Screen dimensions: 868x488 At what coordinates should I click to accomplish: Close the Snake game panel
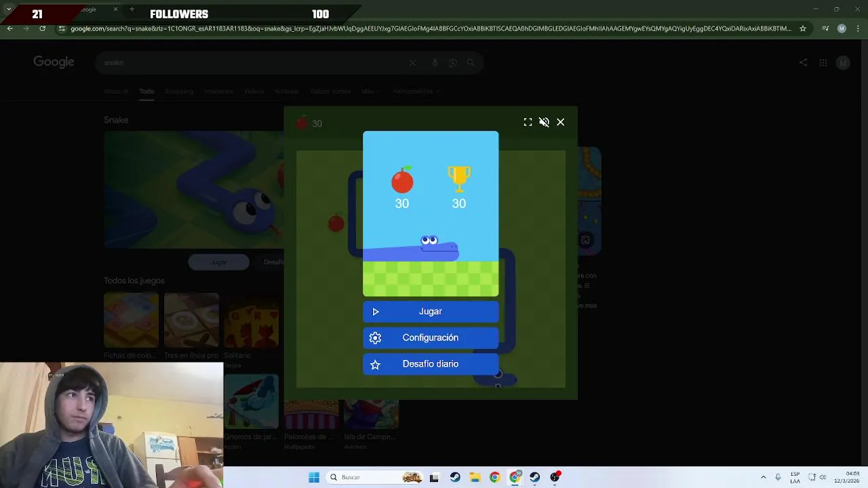[x=560, y=122]
